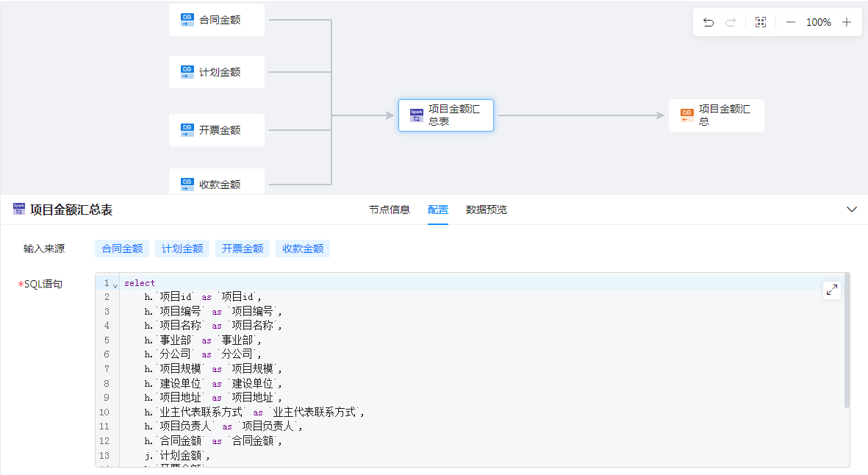Collapse the configuration panel chevron
The image size is (868, 475).
(x=852, y=210)
